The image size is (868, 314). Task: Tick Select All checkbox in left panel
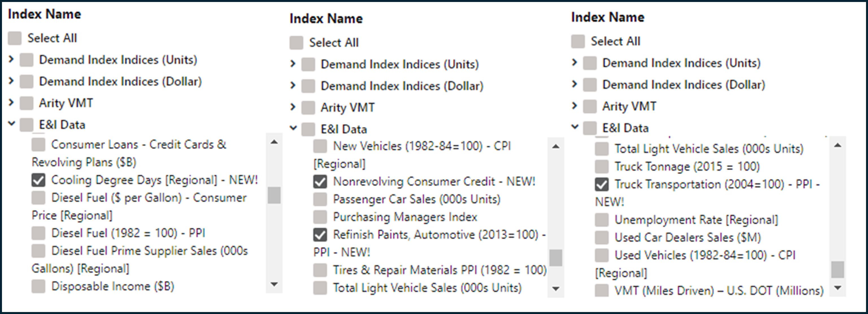14,38
